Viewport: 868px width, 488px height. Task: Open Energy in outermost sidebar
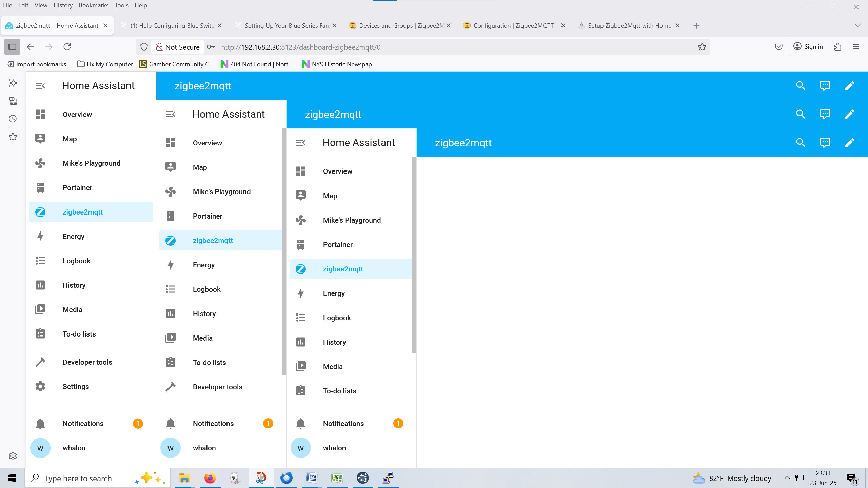(x=91, y=236)
